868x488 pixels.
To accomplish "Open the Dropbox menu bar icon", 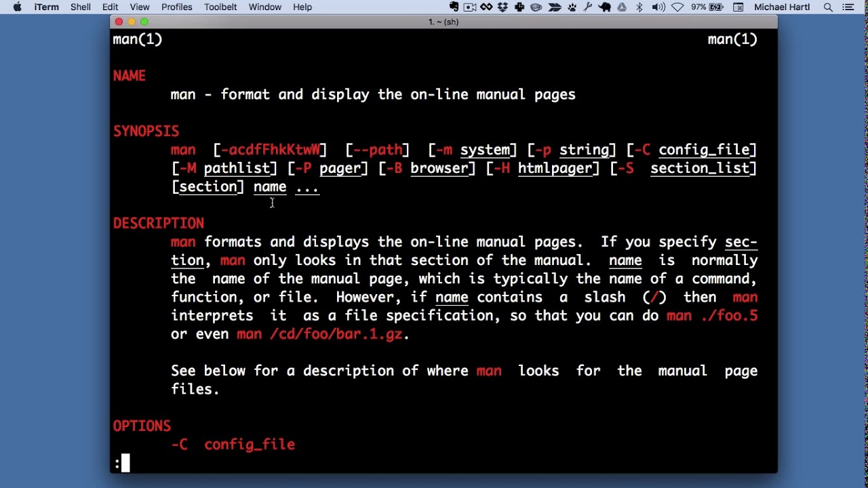I will (503, 7).
